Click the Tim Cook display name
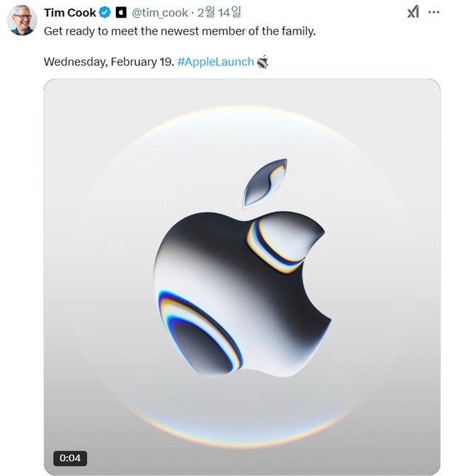Image resolution: width=453 pixels, height=476 pixels. (x=69, y=13)
